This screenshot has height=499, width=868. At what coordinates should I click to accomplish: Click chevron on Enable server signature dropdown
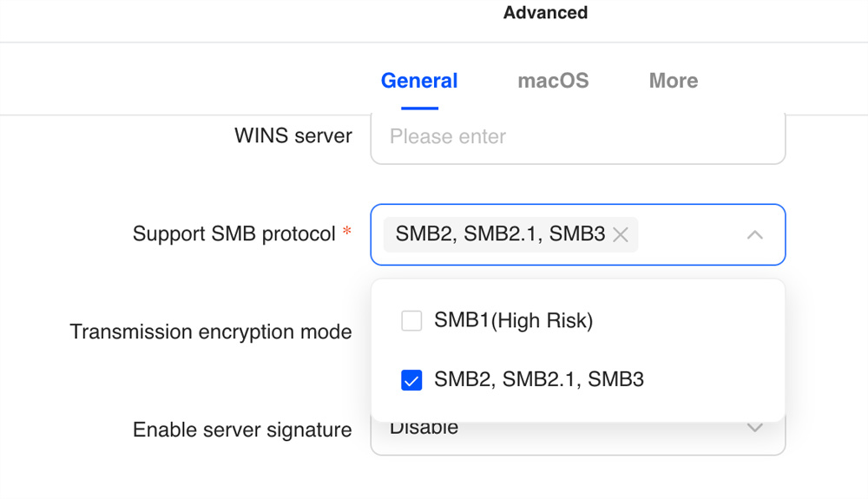coord(754,428)
